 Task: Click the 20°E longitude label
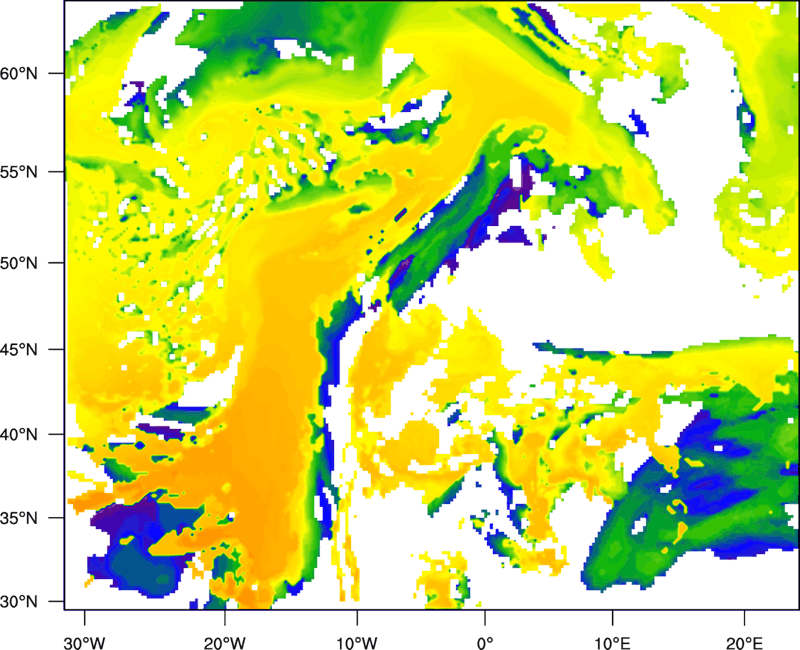point(744,643)
